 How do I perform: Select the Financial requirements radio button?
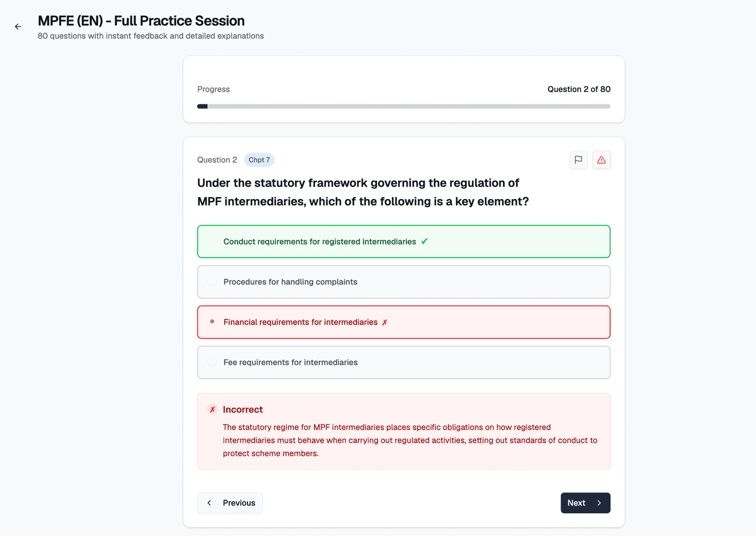(212, 322)
